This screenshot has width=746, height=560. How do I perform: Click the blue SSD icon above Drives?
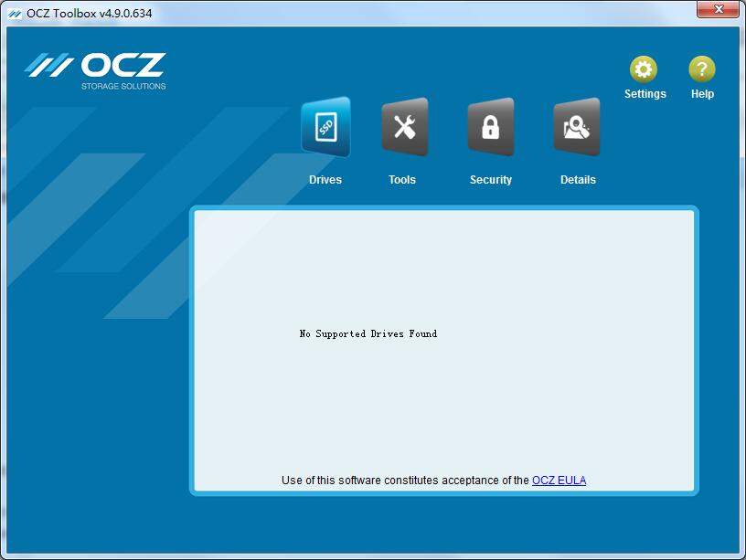[x=325, y=127]
